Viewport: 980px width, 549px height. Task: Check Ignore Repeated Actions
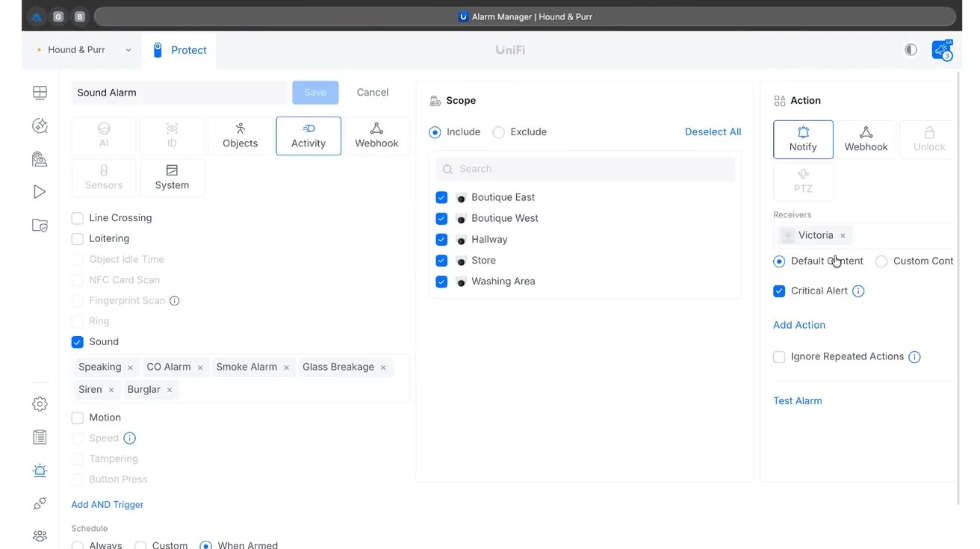coord(779,357)
